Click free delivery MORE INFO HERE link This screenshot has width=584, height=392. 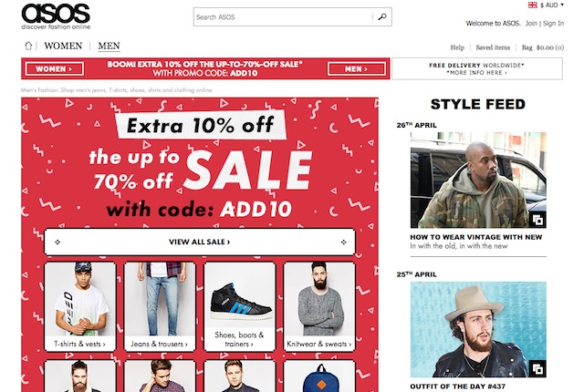point(476,73)
